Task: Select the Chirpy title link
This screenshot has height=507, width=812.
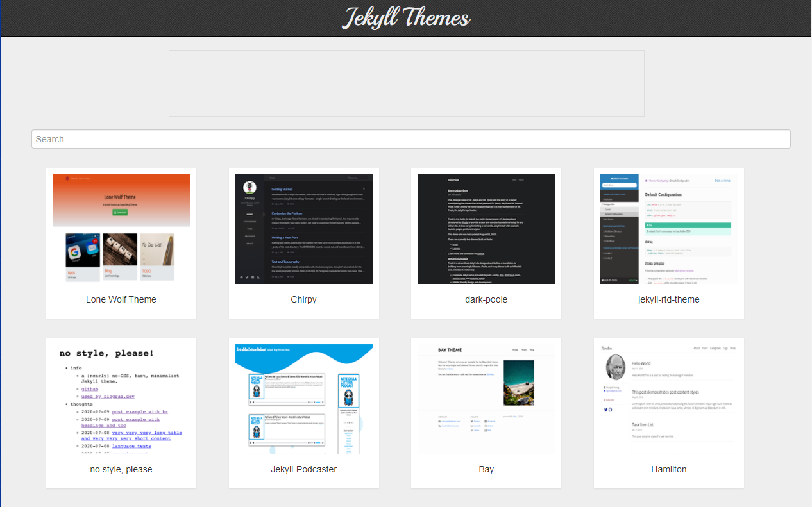Action: [x=303, y=299]
